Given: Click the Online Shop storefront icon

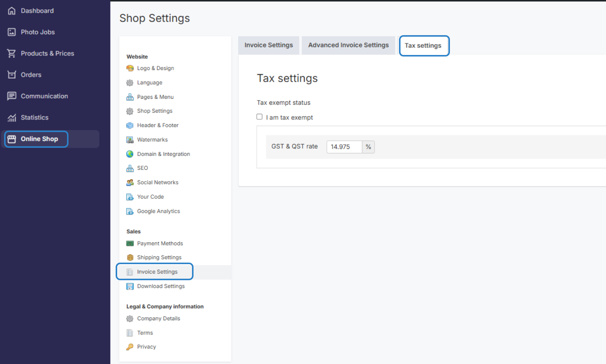Looking at the screenshot, I should click(12, 139).
